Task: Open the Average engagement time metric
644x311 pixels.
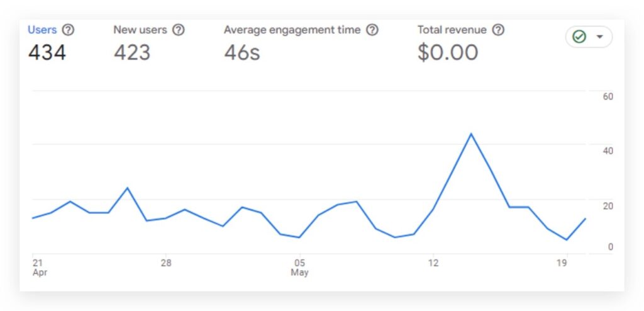Action: coord(292,30)
